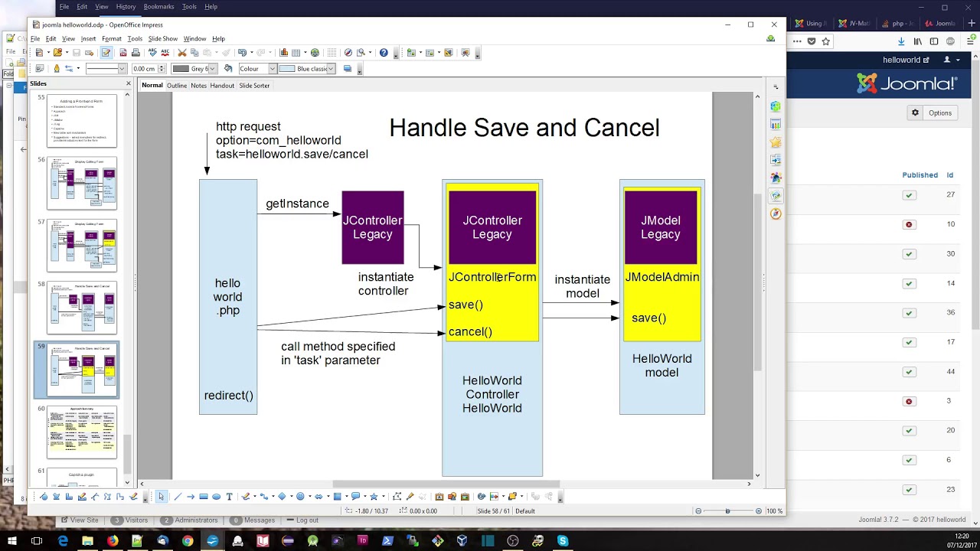Viewport: 980px width, 551px height.
Task: Adjust the zoom slider in status bar
Action: (x=727, y=510)
